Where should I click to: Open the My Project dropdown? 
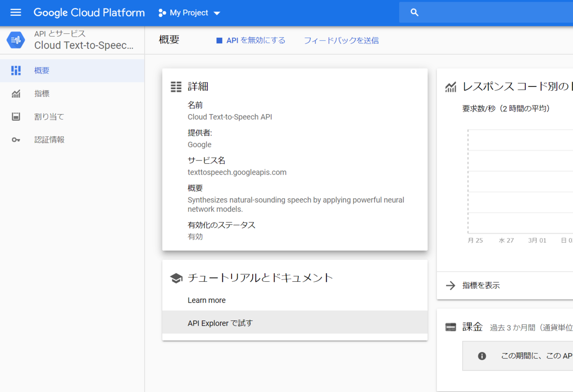(189, 13)
